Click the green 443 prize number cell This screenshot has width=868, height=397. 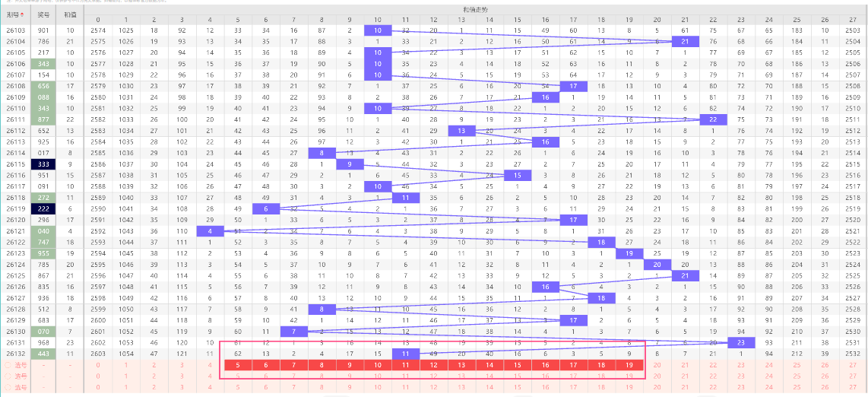[43, 354]
